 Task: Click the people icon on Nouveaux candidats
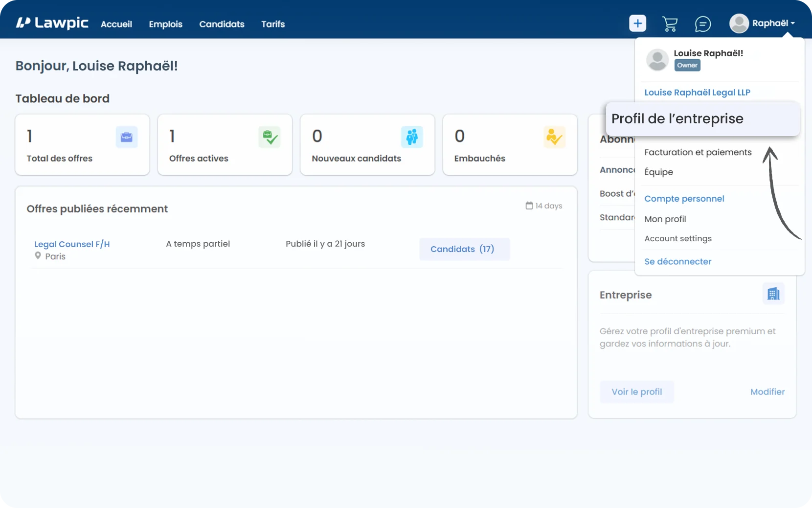click(x=412, y=137)
